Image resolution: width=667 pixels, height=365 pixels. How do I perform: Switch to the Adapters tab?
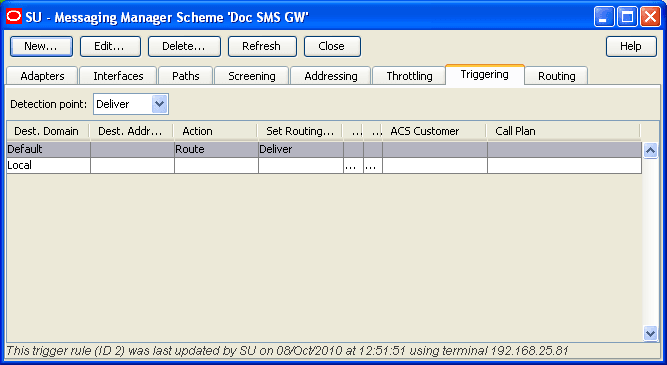42,76
